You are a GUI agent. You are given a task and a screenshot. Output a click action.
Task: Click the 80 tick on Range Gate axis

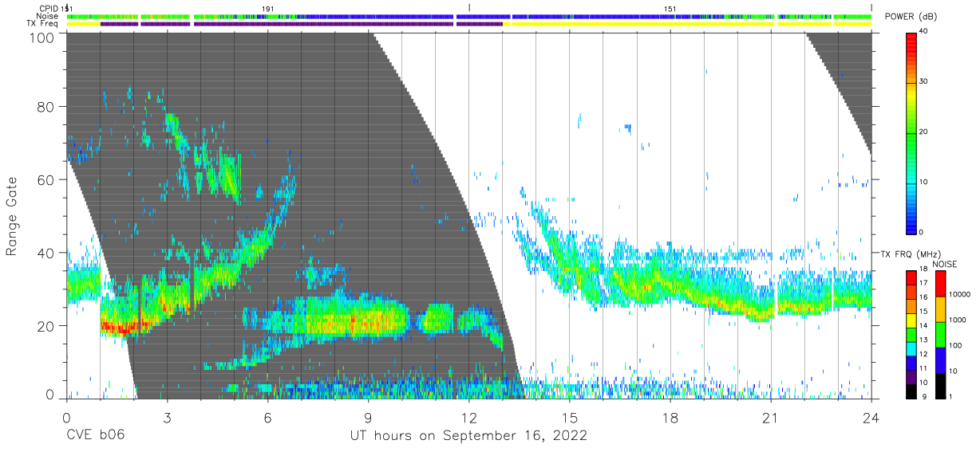click(45, 107)
